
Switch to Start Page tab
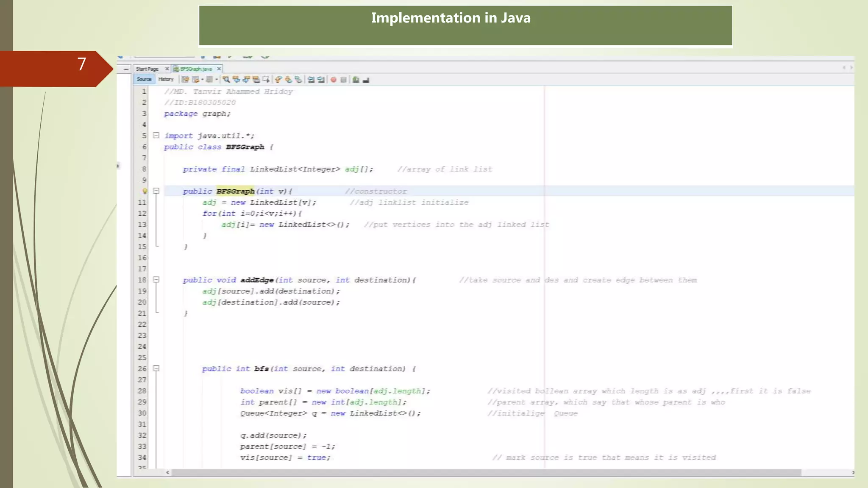[x=147, y=69]
